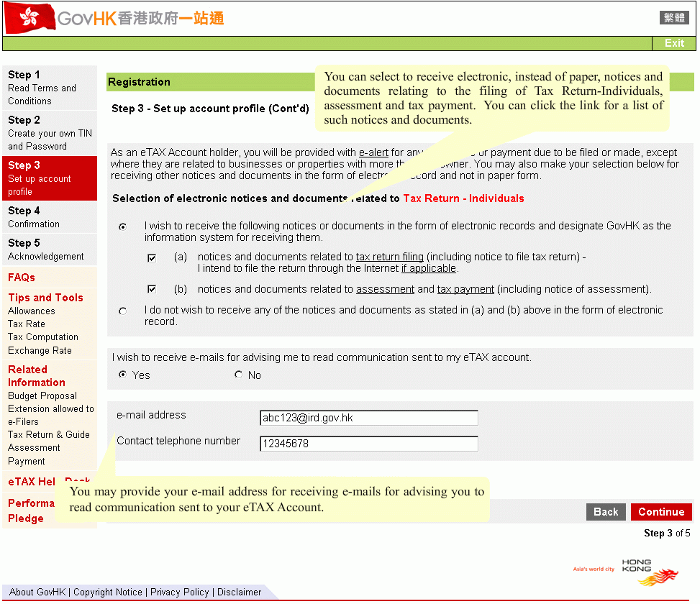This screenshot has height=604, width=700.
Task: Open the 'tax return filing' hyperlink
Action: [x=390, y=257]
